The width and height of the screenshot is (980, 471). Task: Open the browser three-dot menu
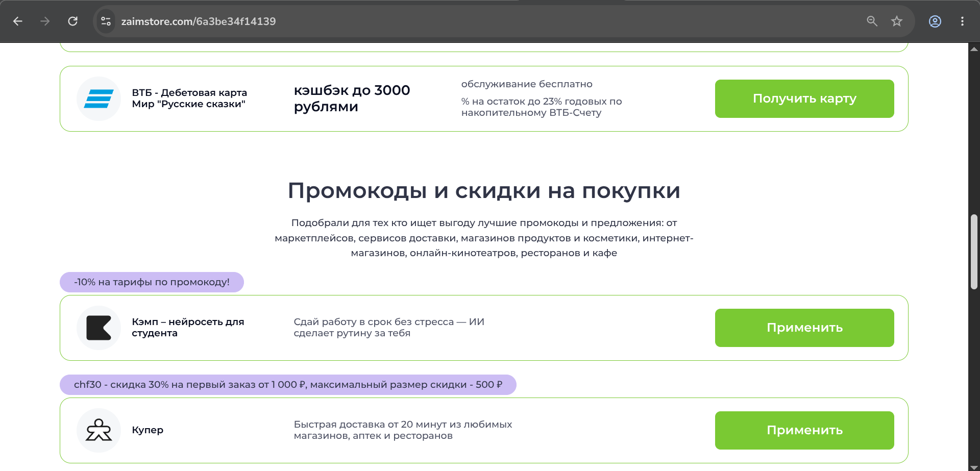click(x=962, y=21)
